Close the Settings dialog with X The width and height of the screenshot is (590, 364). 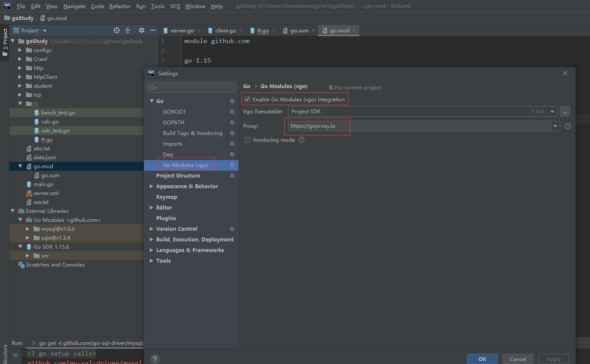(565, 73)
